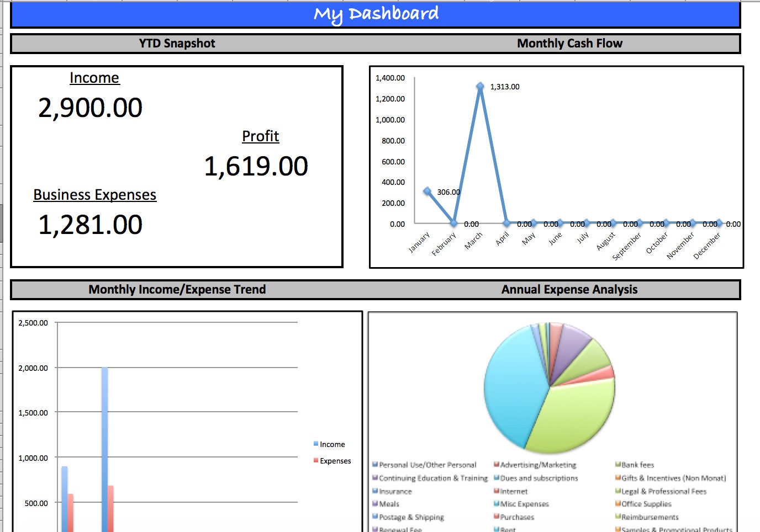Image resolution: width=760 pixels, height=532 pixels.
Task: Click the Bank fees legend icon
Action: pos(617,465)
